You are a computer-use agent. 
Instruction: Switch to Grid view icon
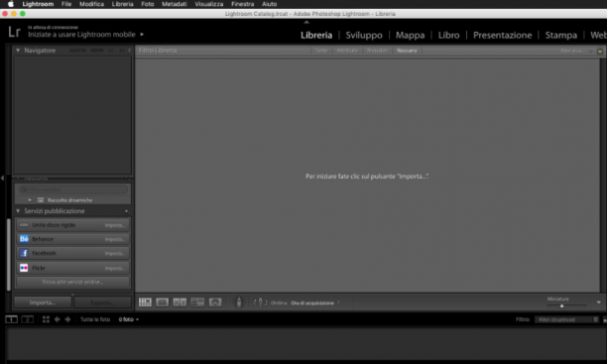[145, 303]
